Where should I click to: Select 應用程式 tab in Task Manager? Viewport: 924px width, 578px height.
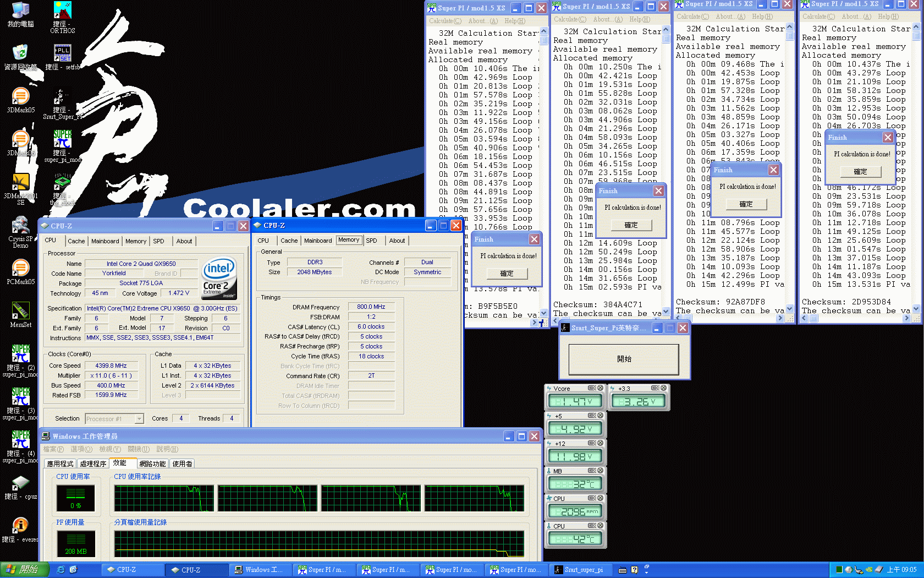[60, 464]
